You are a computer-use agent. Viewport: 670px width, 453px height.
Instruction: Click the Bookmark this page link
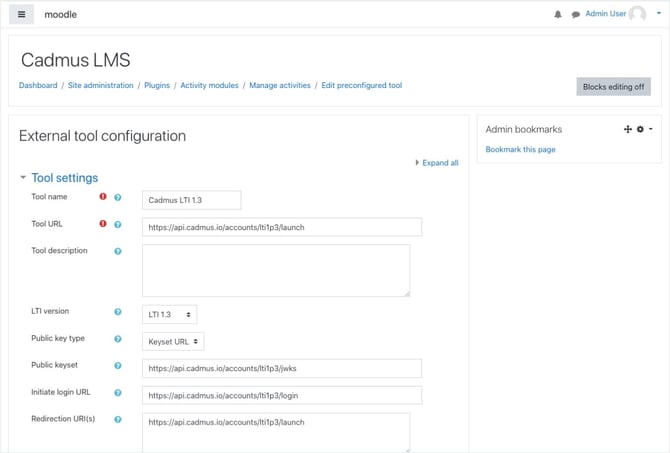pyautogui.click(x=520, y=149)
